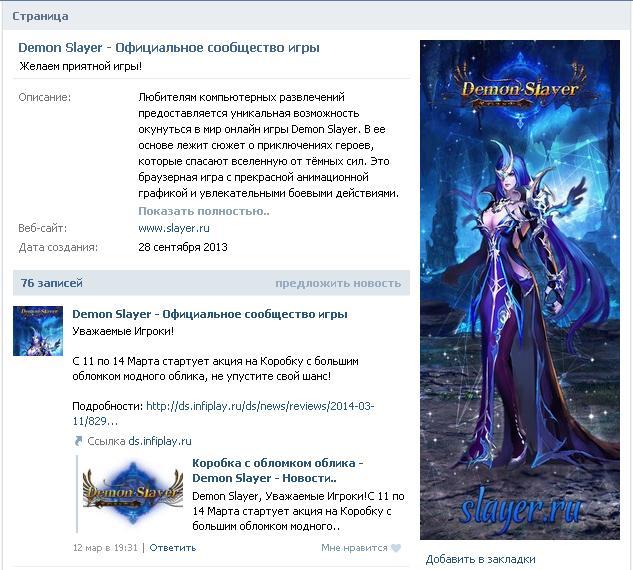Click 'Ответить' to reply to the post
Image resolution: width=633 pixels, height=570 pixels.
(x=173, y=548)
